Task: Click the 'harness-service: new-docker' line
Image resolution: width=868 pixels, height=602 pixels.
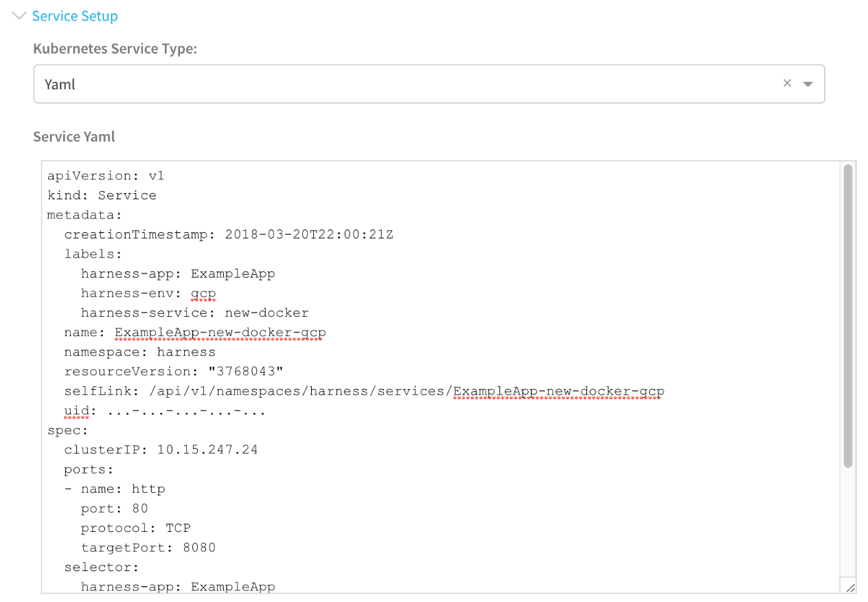Action: coord(195,313)
